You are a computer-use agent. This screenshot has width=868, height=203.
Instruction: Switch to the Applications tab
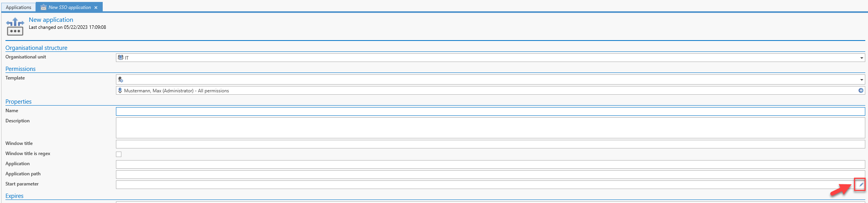point(18,7)
